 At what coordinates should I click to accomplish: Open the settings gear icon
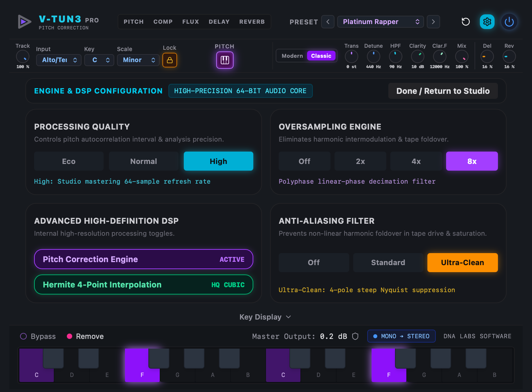487,22
